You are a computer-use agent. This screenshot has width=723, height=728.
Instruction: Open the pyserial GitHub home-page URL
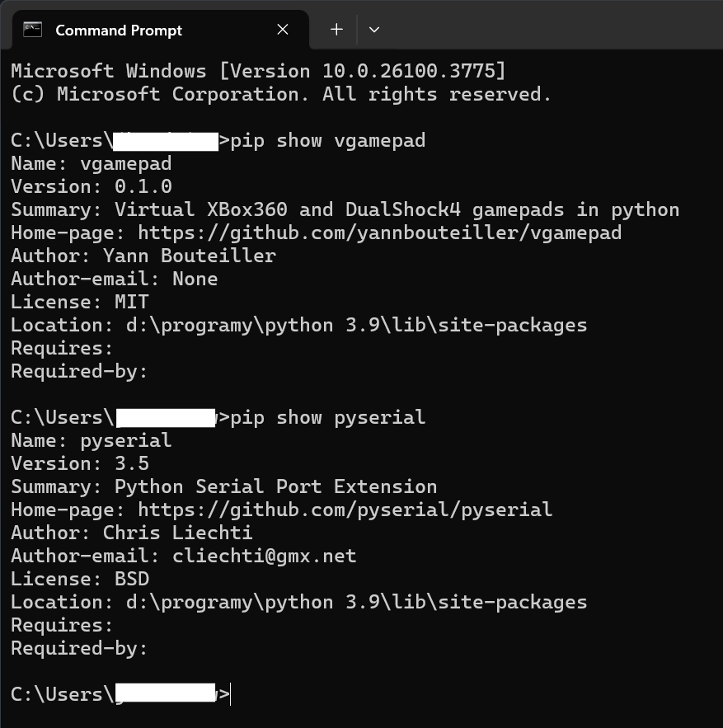(x=345, y=510)
